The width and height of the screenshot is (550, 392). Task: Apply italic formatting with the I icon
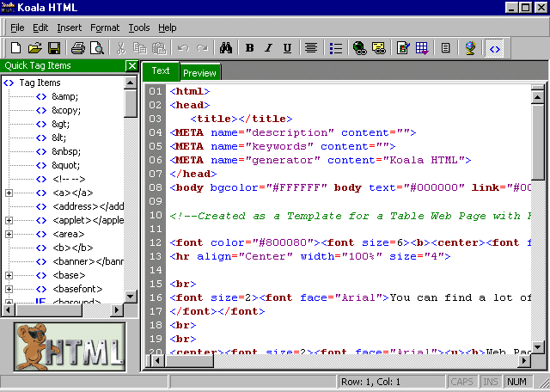tap(268, 48)
